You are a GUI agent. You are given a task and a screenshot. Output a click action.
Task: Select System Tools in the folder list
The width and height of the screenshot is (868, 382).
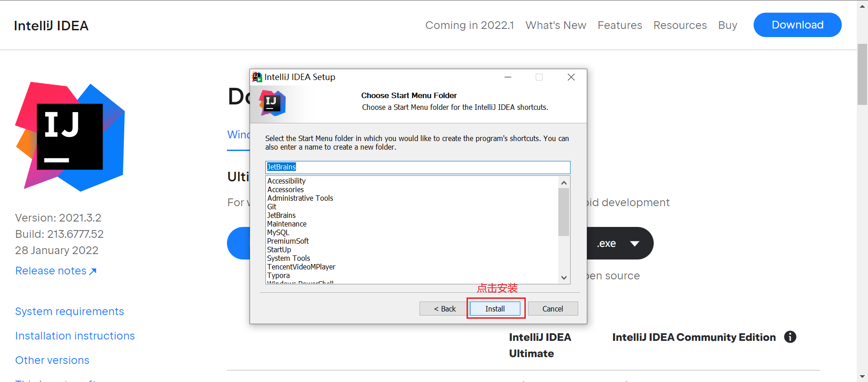[x=288, y=258]
